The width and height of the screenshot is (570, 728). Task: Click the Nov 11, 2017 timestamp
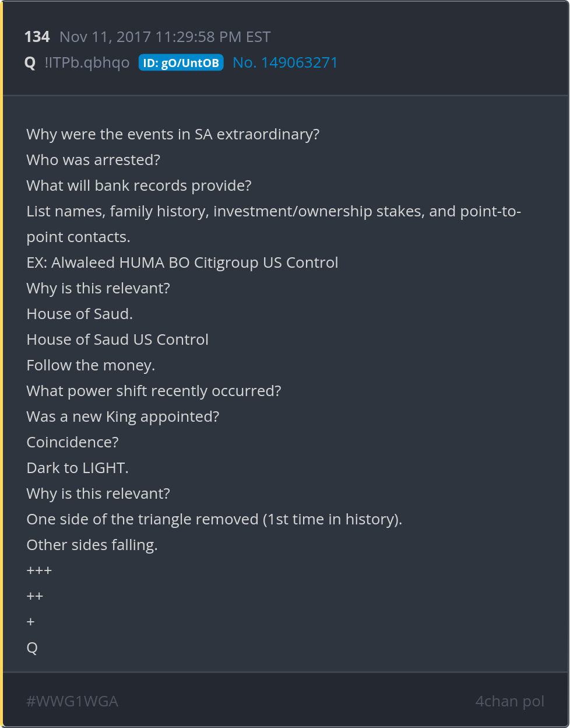point(165,37)
